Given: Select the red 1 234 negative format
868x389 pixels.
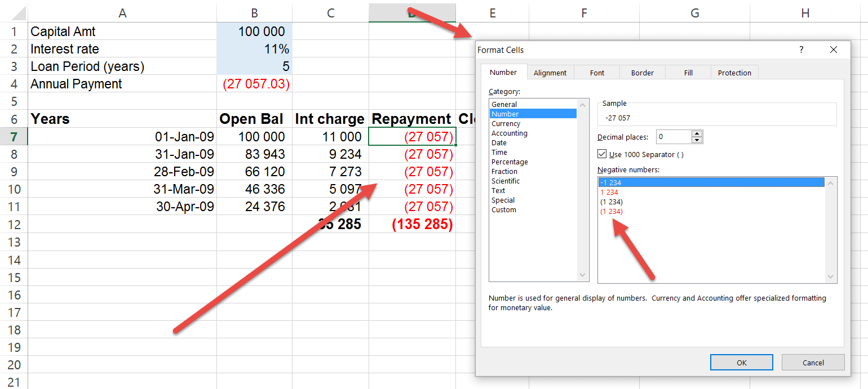Looking at the screenshot, I should click(711, 192).
